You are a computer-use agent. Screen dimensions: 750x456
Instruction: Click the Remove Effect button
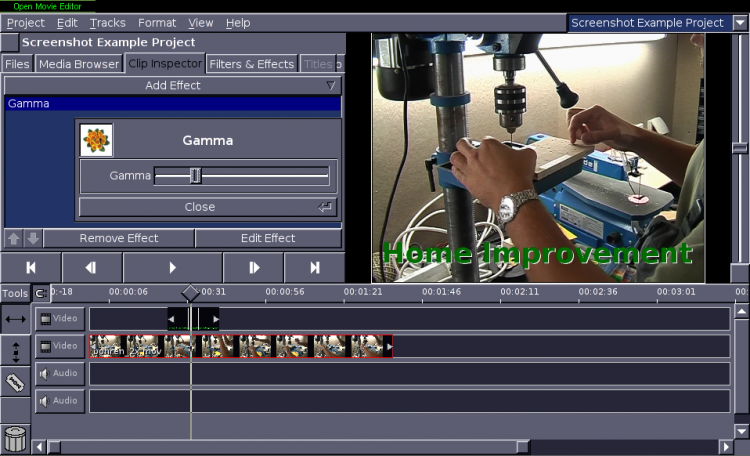coord(119,238)
